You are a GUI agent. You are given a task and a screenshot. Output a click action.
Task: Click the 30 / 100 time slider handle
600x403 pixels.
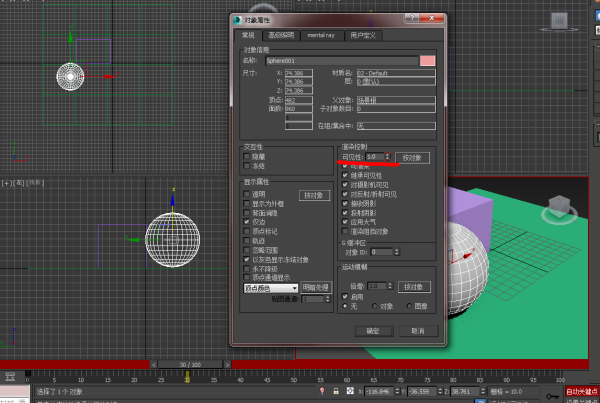click(190, 365)
